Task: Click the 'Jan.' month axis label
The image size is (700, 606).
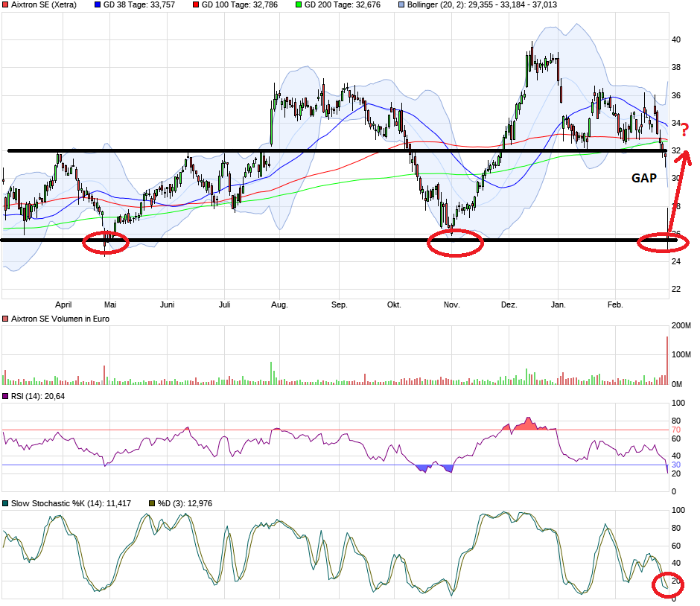Action: pyautogui.click(x=559, y=304)
